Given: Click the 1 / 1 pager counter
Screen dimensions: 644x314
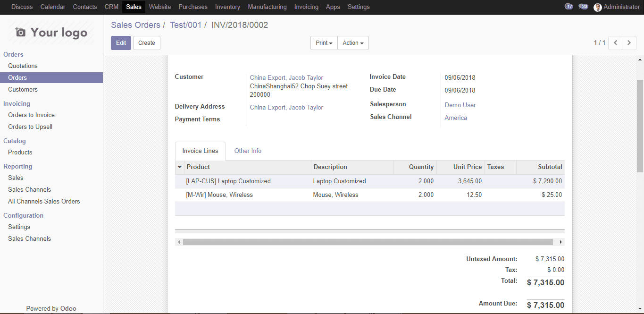Looking at the screenshot, I should pos(599,43).
